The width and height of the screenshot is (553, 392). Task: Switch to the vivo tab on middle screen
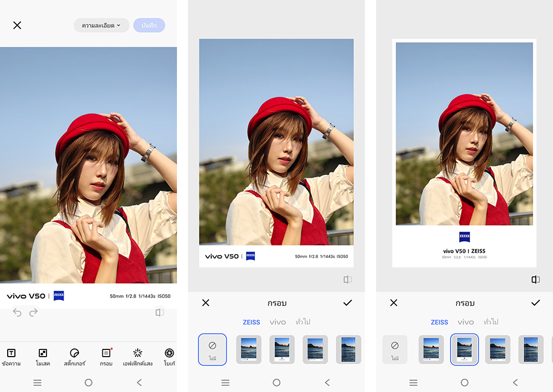(x=278, y=322)
